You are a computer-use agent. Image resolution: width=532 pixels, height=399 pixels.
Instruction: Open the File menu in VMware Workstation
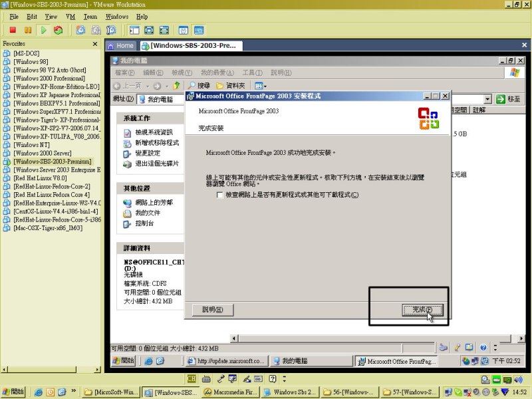14,17
